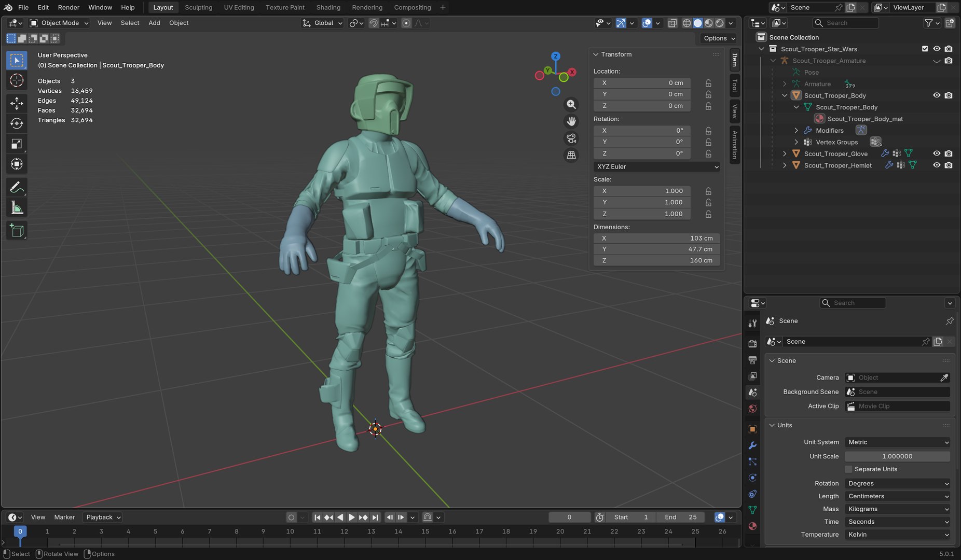Choose the Add Cube tool
This screenshot has width=961, height=560.
click(17, 231)
